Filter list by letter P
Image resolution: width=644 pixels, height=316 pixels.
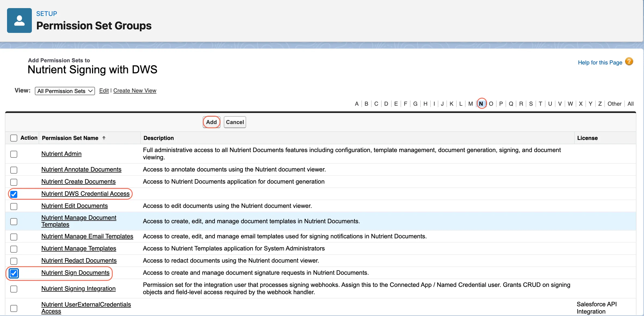(501, 104)
